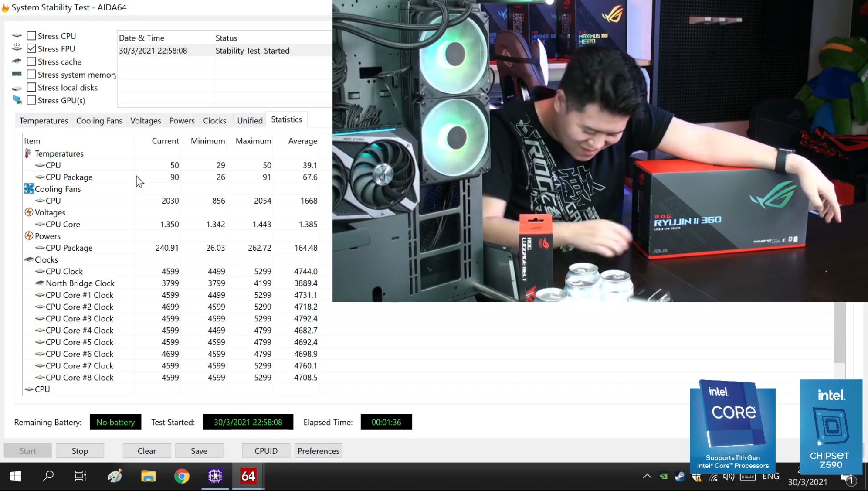Open Preferences dialog
This screenshot has width=868, height=491.
pyautogui.click(x=319, y=451)
